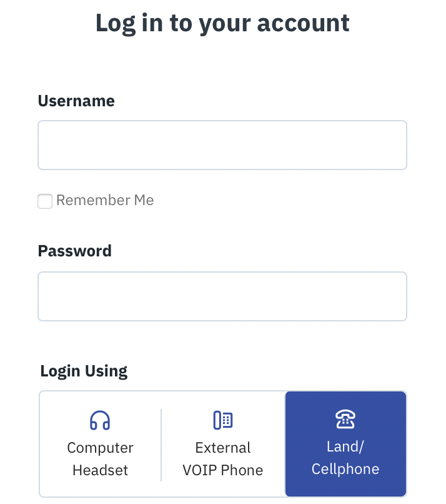Screen dimensions: 446x504
Task: Click the Username label above the field
Action: pos(76,100)
